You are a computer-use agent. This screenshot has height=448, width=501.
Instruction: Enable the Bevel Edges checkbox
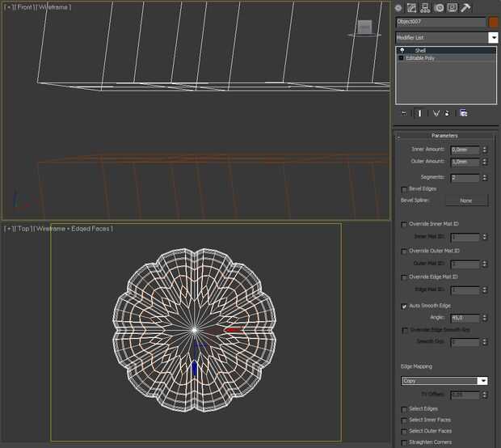[x=405, y=188]
